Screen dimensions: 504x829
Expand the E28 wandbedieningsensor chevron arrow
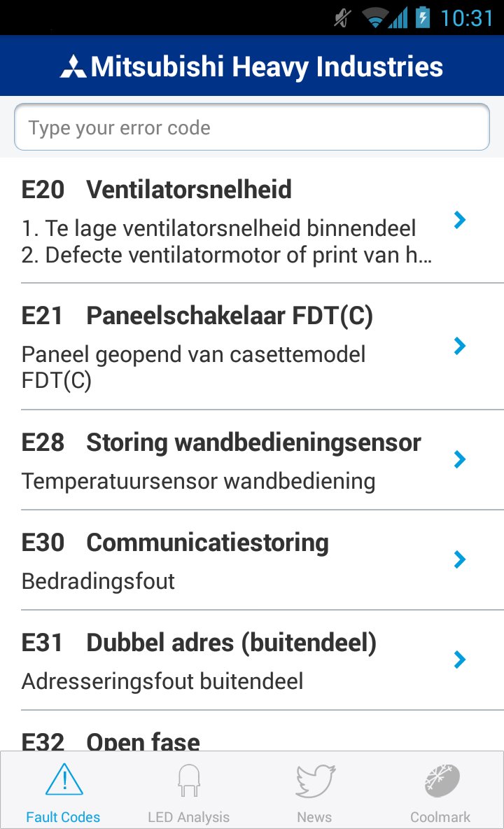tap(459, 459)
